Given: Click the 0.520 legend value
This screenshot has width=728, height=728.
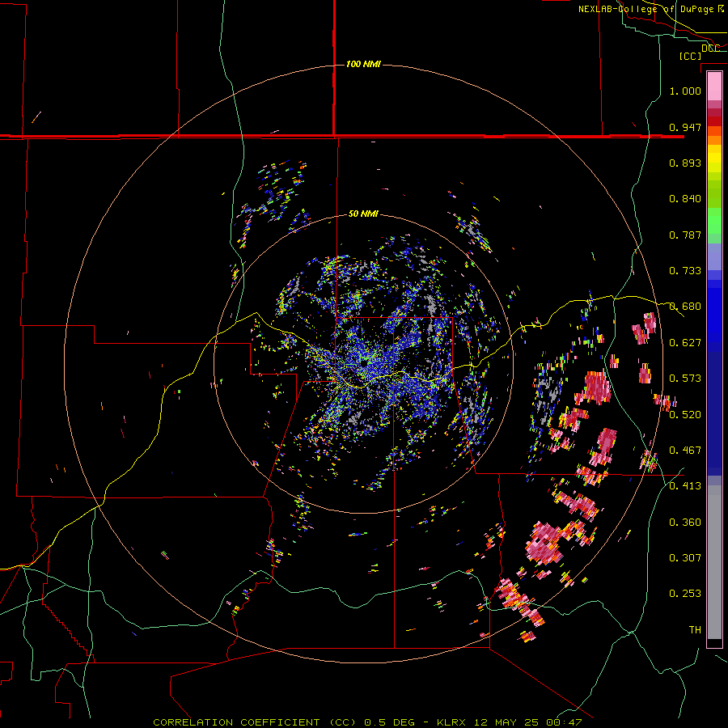Looking at the screenshot, I should [x=685, y=414].
